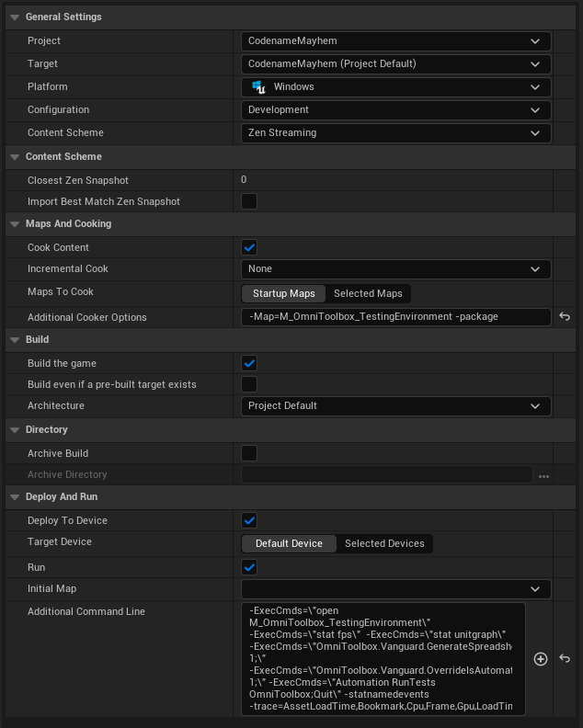Collapse the Maps And Cooking section

pos(15,224)
